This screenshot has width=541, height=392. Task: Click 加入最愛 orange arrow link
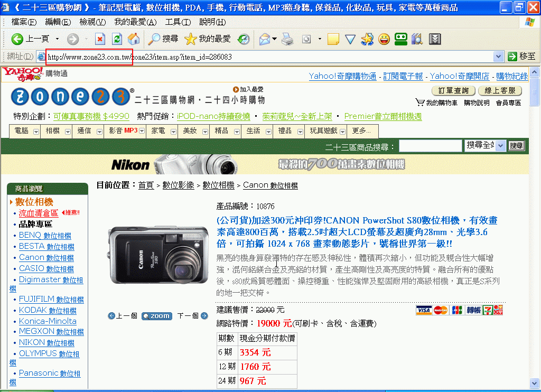click(248, 89)
